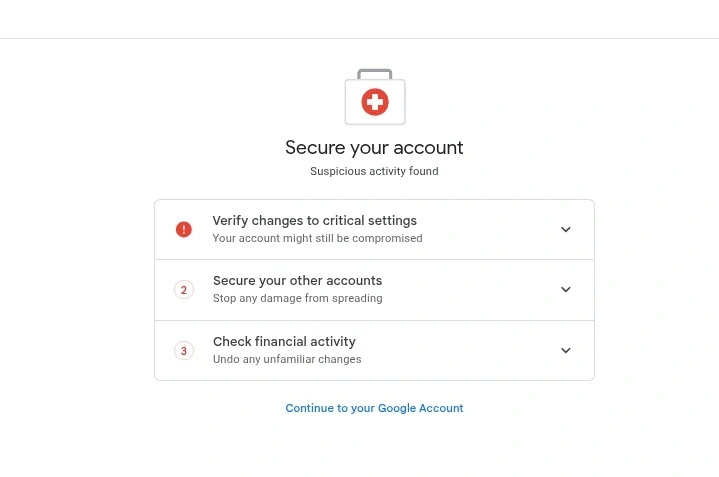The image size is (719, 477).
Task: Click the first-aid kit illustration
Action: point(375,97)
